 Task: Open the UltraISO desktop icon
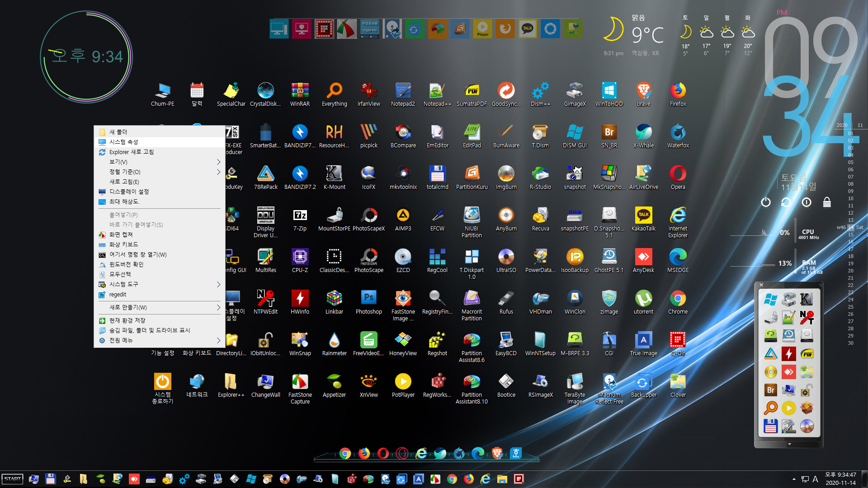pos(506,260)
